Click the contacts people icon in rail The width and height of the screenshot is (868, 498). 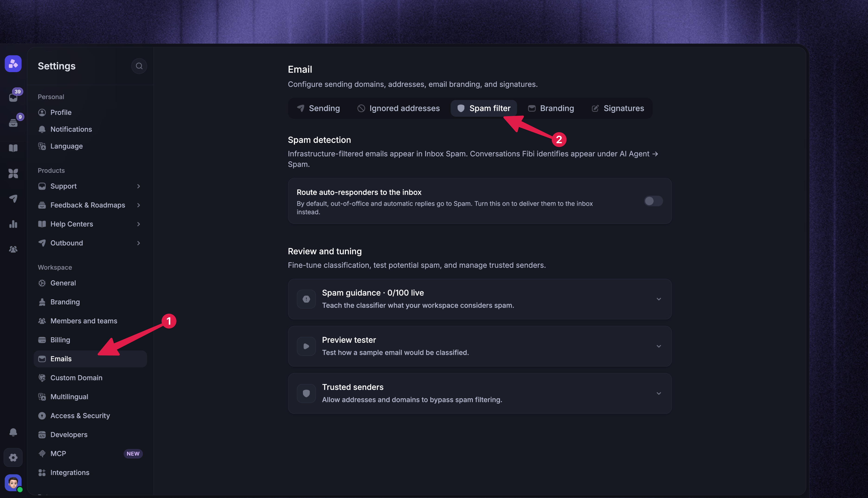[x=13, y=249]
